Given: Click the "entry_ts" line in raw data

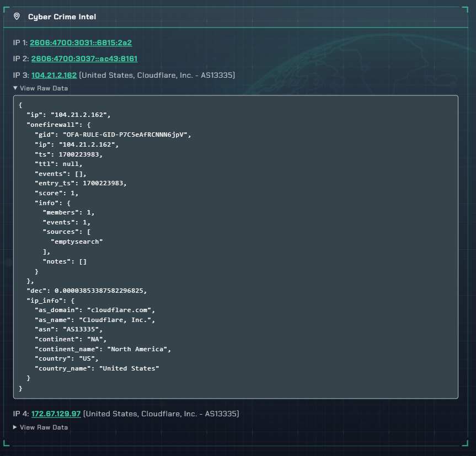Looking at the screenshot, I should coord(76,183).
